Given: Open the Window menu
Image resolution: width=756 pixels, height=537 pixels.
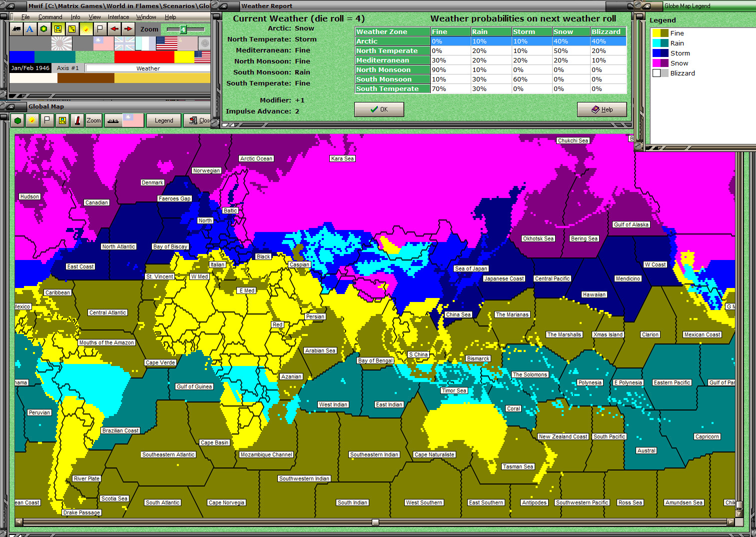Looking at the screenshot, I should 146,17.
